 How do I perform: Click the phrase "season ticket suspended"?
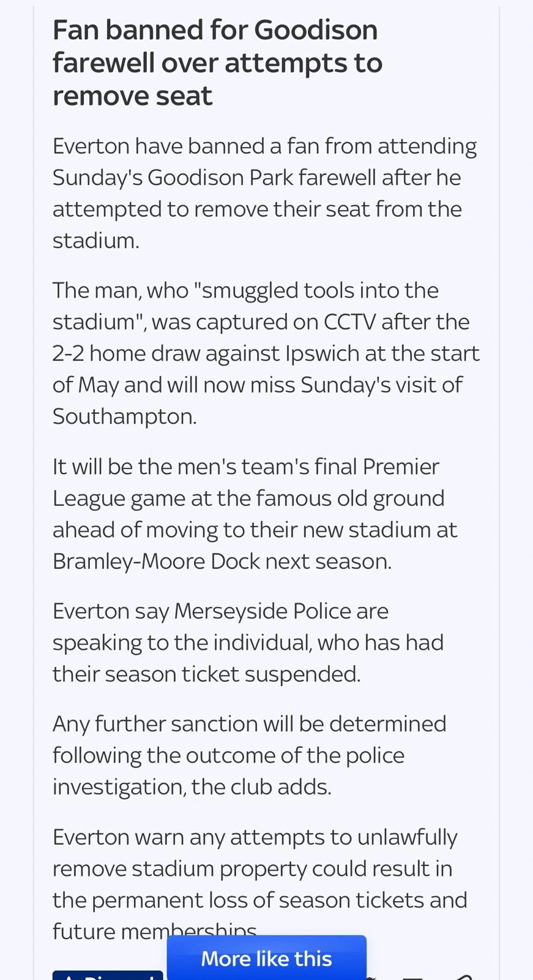pyautogui.click(x=233, y=674)
